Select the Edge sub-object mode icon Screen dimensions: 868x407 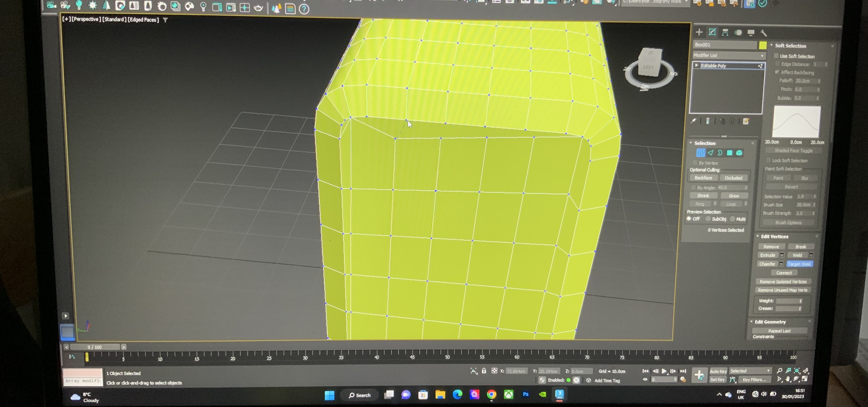click(711, 153)
